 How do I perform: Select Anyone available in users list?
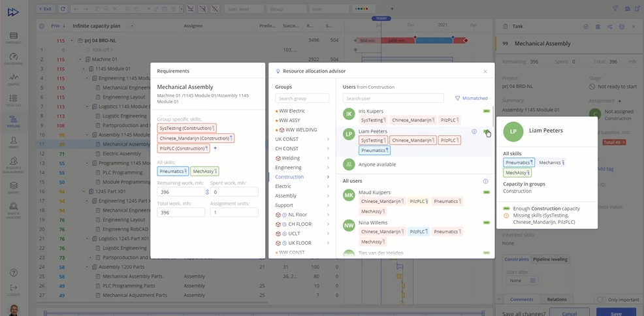click(378, 165)
